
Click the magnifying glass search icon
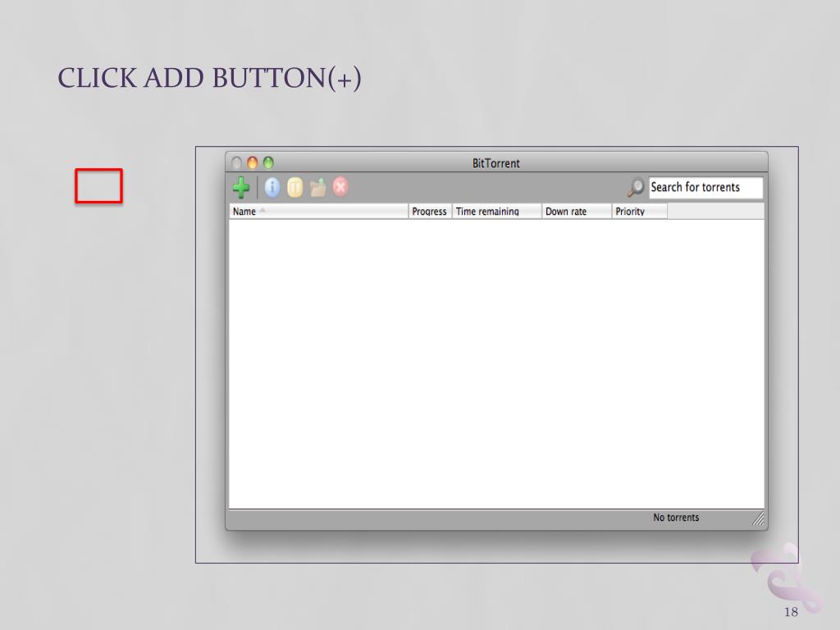point(636,187)
